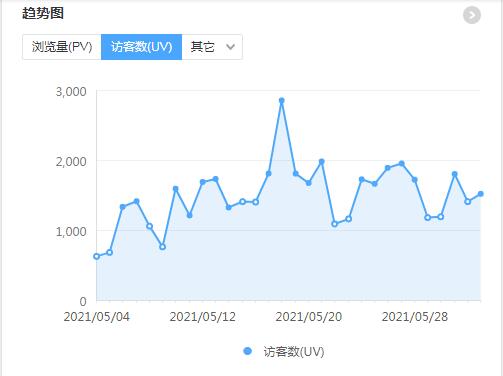Click the 趋势图 panel title
The width and height of the screenshot is (503, 376).
click(43, 13)
